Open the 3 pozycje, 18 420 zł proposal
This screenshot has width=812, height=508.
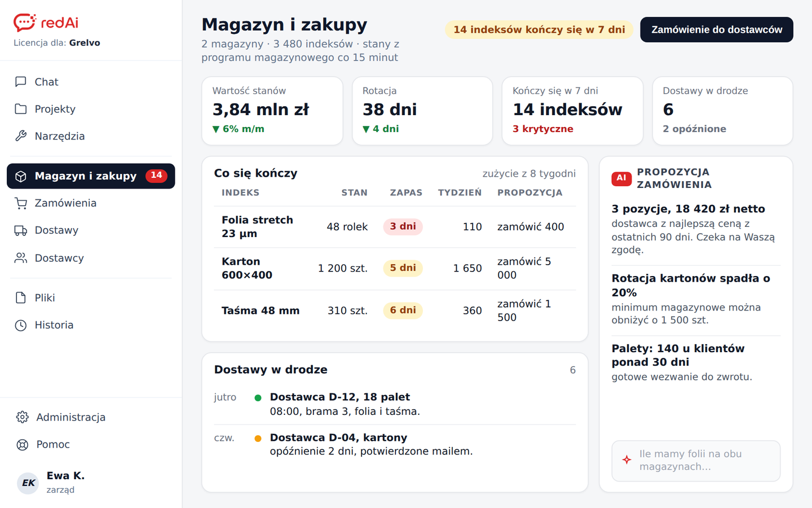(696, 229)
